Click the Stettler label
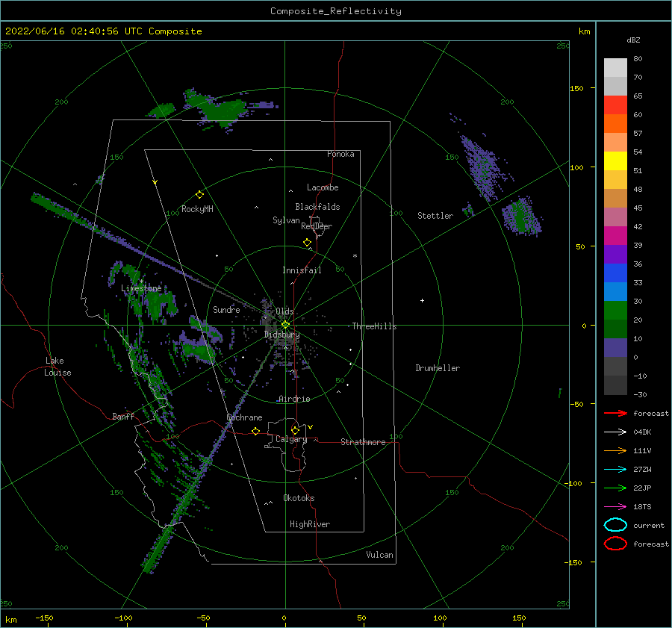Image resolution: width=672 pixels, height=628 pixels. pyautogui.click(x=435, y=216)
